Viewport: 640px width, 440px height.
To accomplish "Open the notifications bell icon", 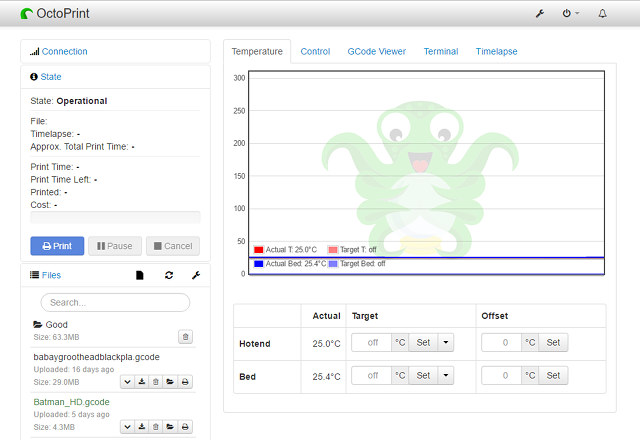I will pyautogui.click(x=602, y=13).
